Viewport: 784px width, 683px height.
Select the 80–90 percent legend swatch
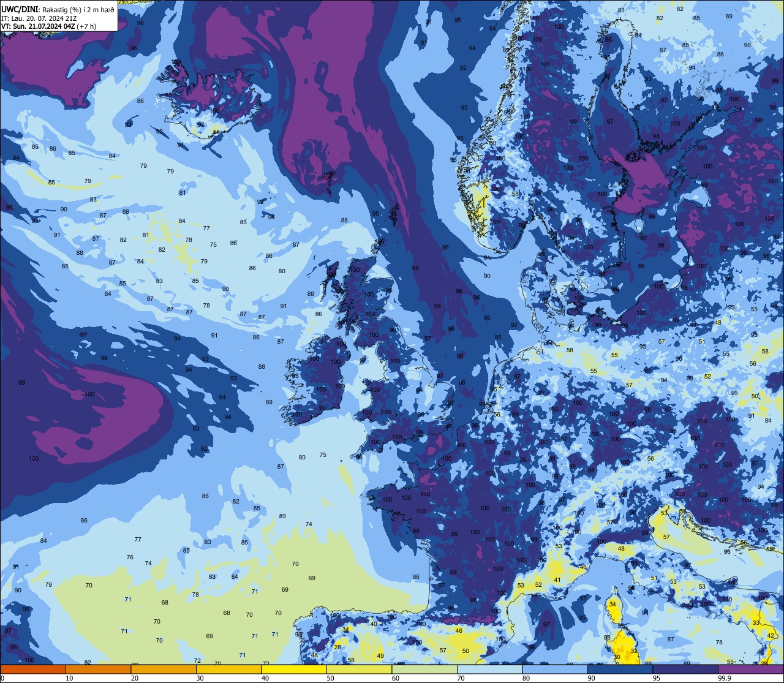click(555, 670)
